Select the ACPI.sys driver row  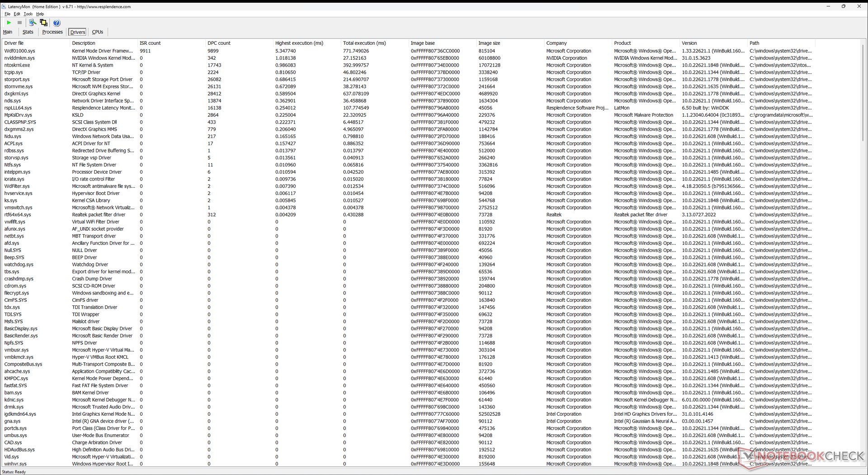(x=409, y=143)
